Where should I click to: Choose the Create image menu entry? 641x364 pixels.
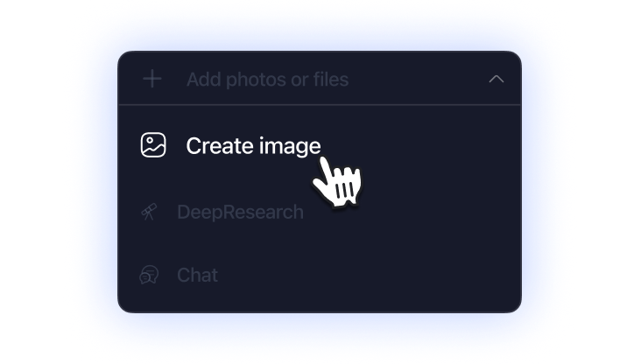click(x=253, y=146)
